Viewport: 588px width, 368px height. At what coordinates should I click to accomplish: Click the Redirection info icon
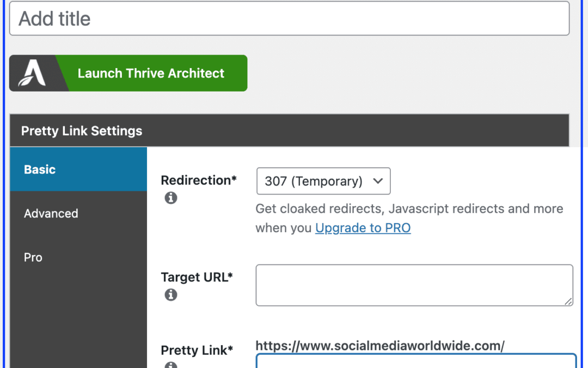(x=170, y=197)
